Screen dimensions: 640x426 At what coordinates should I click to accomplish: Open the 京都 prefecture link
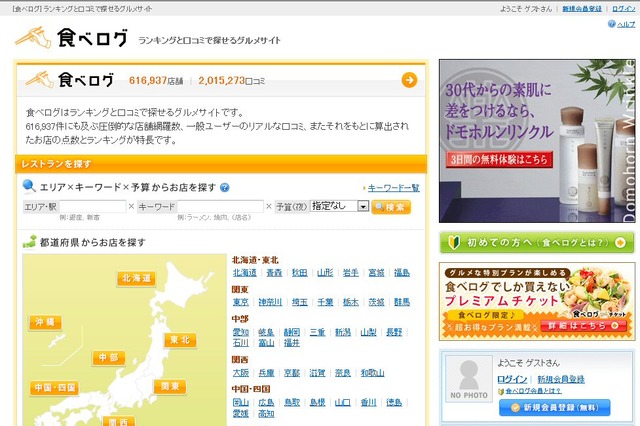tap(292, 373)
